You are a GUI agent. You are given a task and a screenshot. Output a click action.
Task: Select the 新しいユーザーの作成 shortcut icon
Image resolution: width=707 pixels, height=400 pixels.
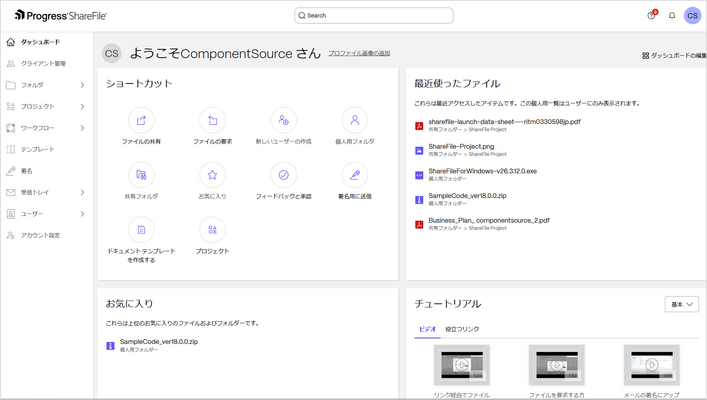284,120
